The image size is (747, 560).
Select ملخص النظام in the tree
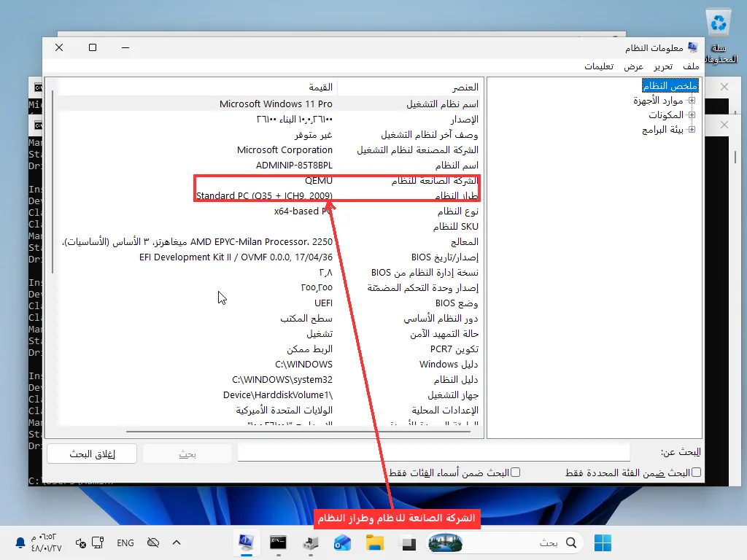[670, 86]
